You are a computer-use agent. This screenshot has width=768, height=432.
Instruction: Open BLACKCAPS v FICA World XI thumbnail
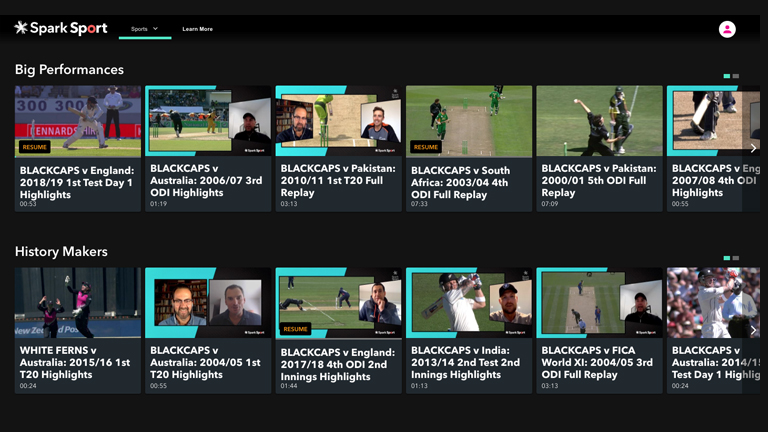click(x=600, y=303)
